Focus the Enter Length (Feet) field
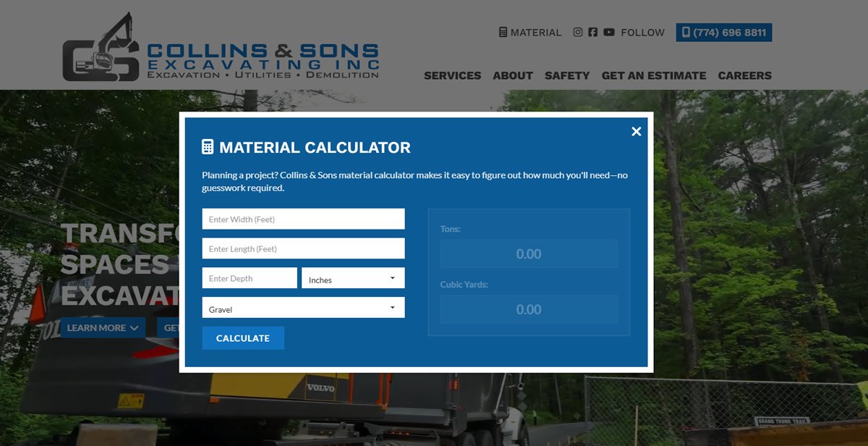The image size is (868, 446). [x=303, y=249]
